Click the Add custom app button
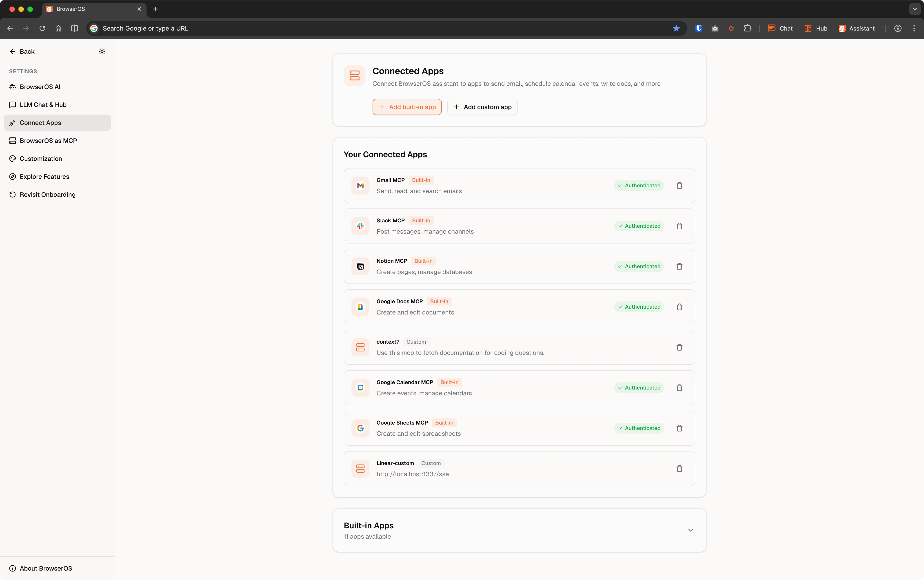The width and height of the screenshot is (924, 580). pyautogui.click(x=482, y=107)
